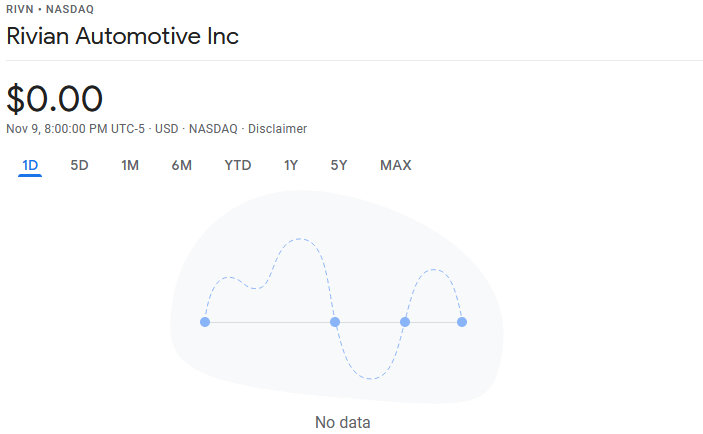Click the leftmost blue dot on chart
This screenshot has width=703, height=434.
click(x=205, y=322)
